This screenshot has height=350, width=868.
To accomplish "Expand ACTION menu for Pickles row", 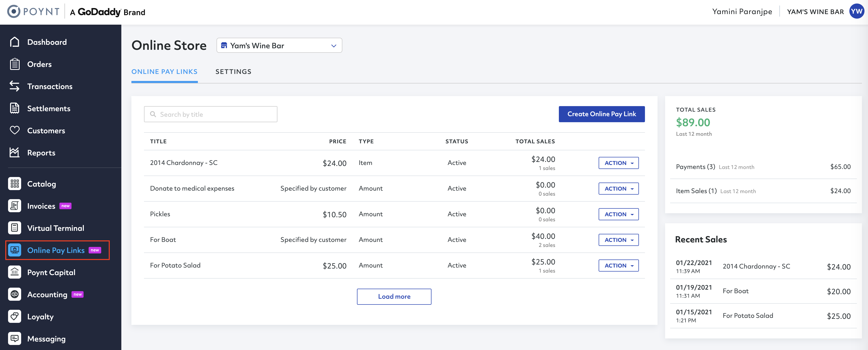I will pyautogui.click(x=618, y=214).
